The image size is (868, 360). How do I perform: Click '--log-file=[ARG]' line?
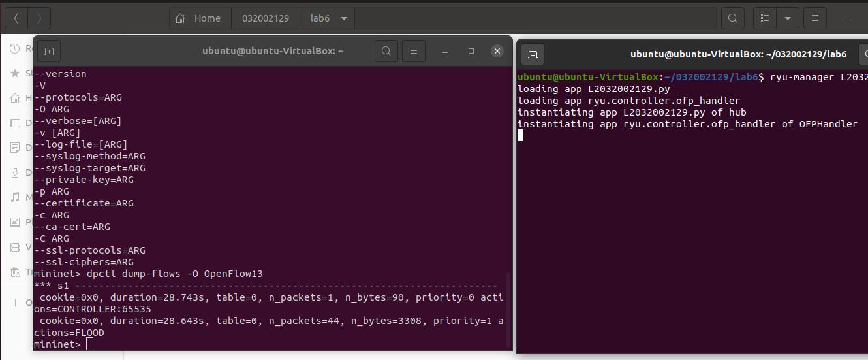click(80, 144)
